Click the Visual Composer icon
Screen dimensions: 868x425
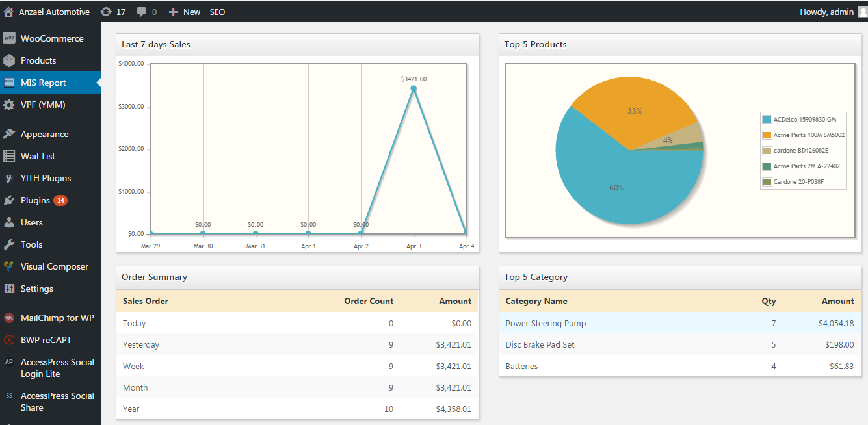coord(9,266)
